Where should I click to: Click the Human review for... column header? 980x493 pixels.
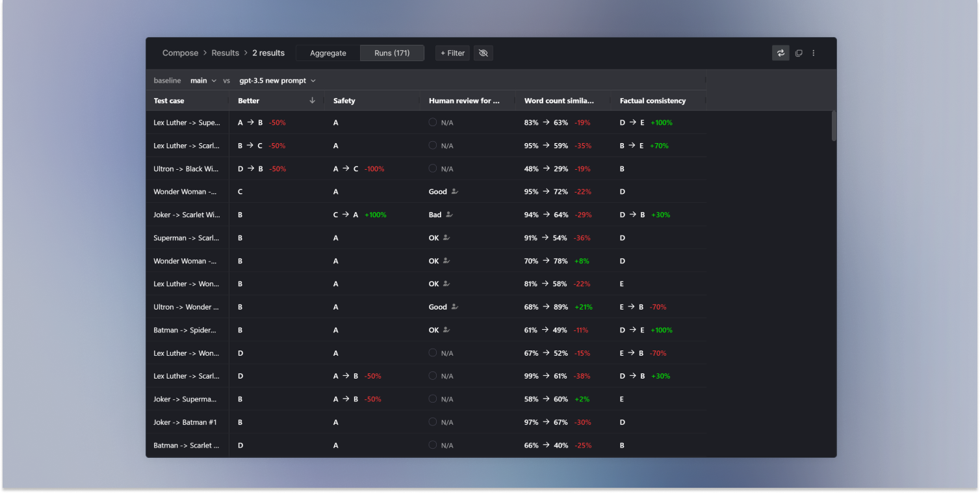click(x=465, y=101)
